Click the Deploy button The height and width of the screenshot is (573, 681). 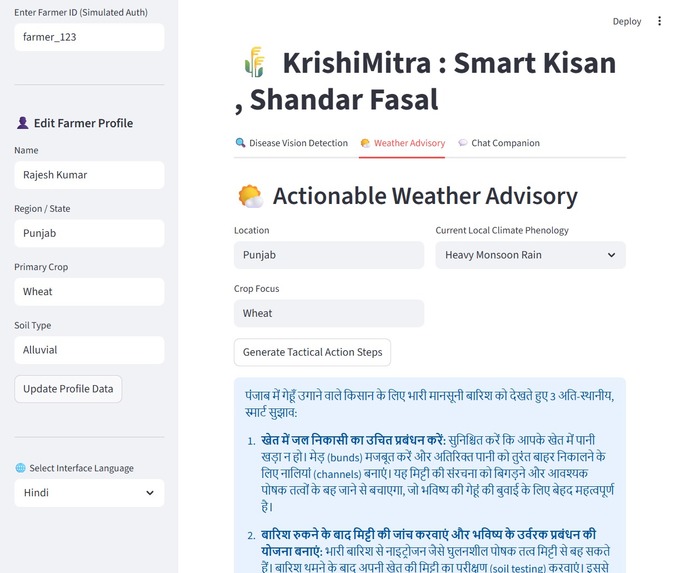(627, 21)
